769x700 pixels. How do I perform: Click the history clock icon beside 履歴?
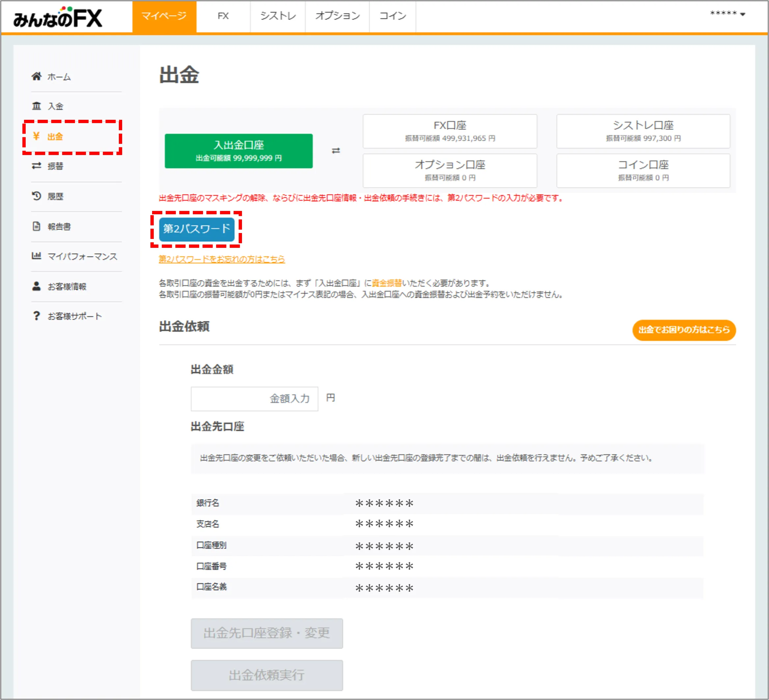tap(36, 196)
